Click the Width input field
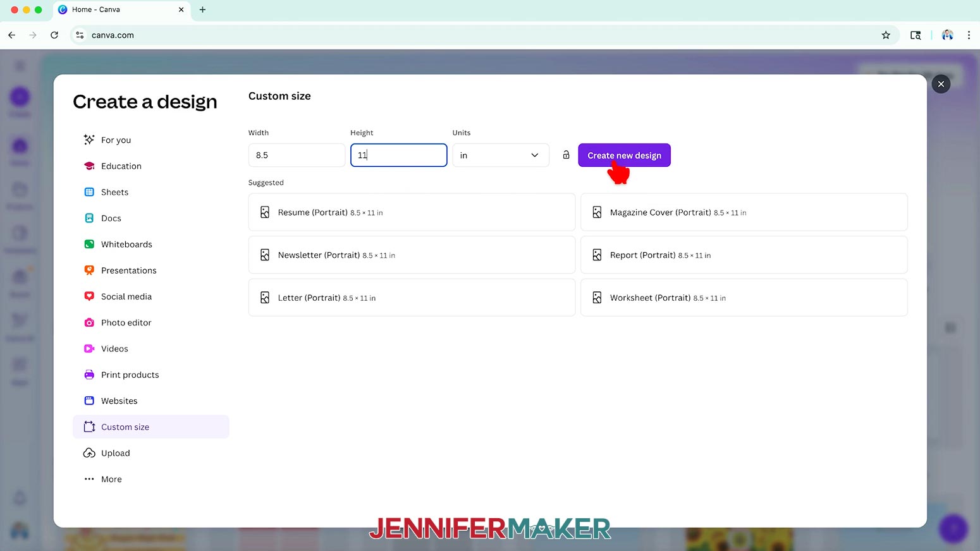 [297, 155]
